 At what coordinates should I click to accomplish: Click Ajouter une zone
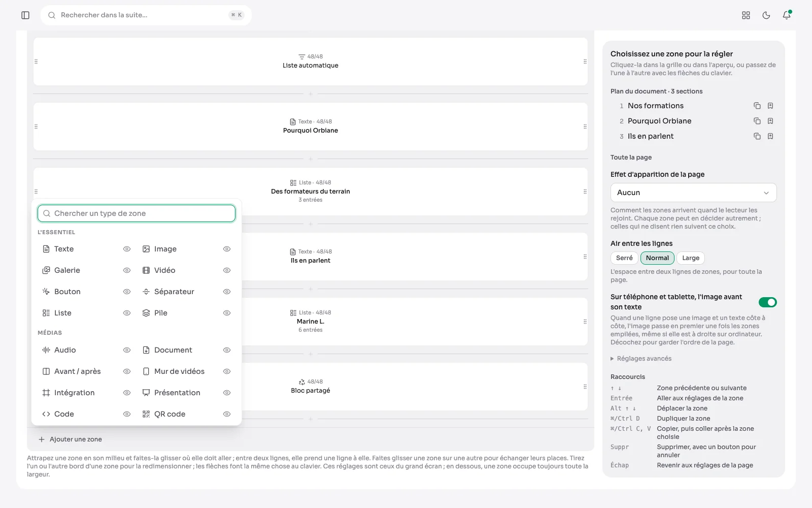(x=70, y=439)
